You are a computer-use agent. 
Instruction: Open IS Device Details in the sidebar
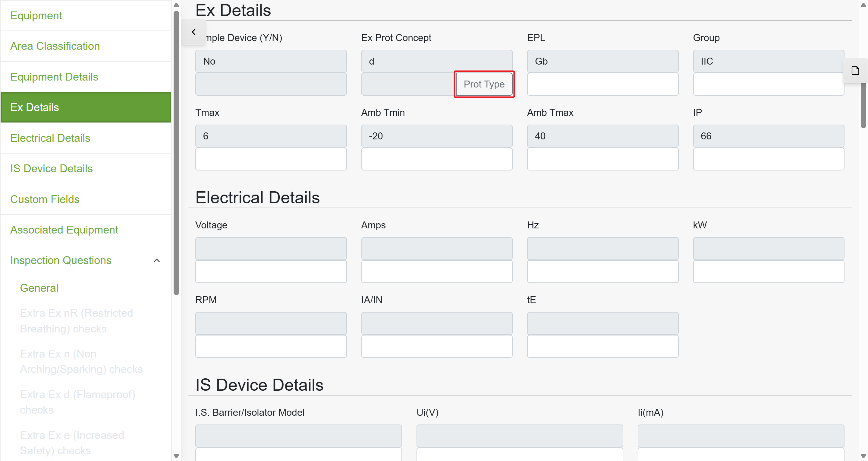coord(86,169)
